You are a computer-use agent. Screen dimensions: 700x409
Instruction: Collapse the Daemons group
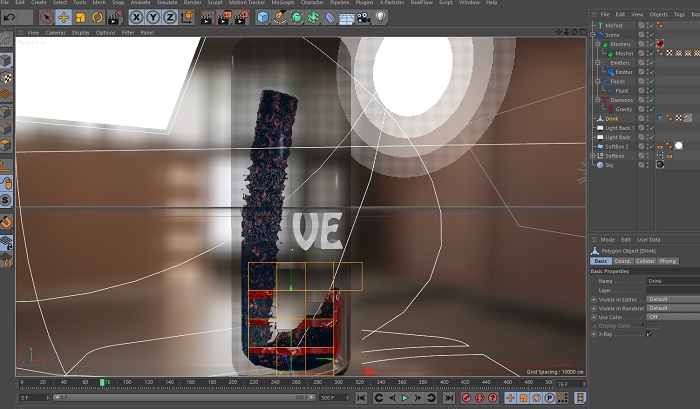click(598, 100)
